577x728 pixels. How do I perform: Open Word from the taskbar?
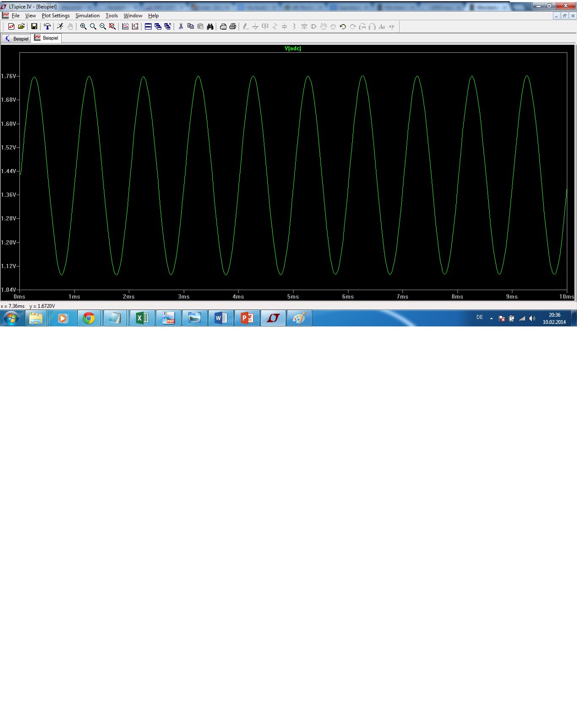point(220,318)
